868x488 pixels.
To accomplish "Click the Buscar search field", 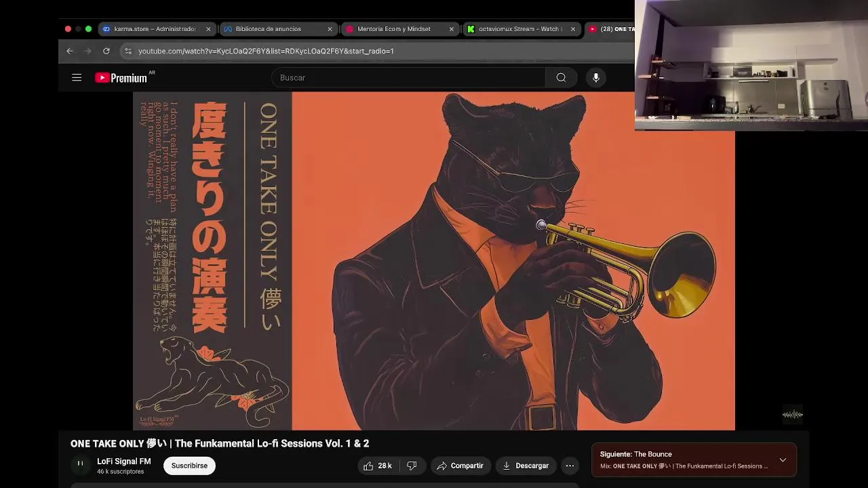I will tap(408, 77).
